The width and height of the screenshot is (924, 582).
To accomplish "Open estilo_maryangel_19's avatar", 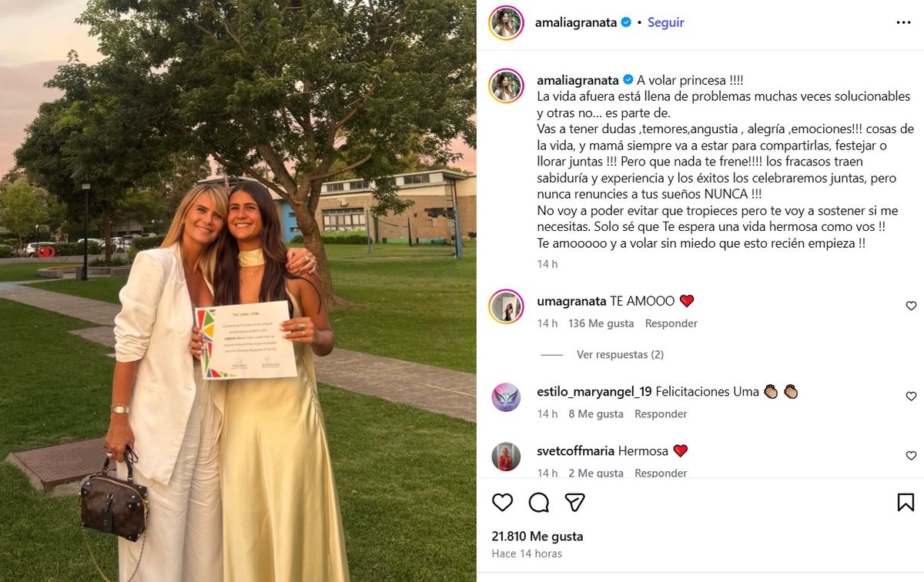I will [506, 397].
